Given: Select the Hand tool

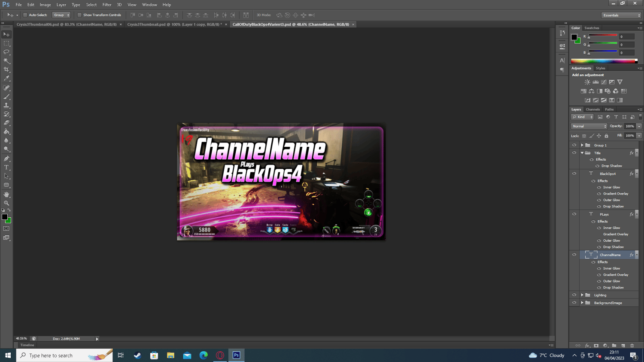Looking at the screenshot, I should pos(6,195).
